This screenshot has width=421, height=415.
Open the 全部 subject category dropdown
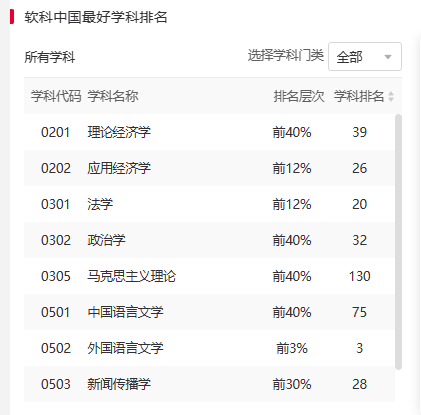click(x=365, y=56)
